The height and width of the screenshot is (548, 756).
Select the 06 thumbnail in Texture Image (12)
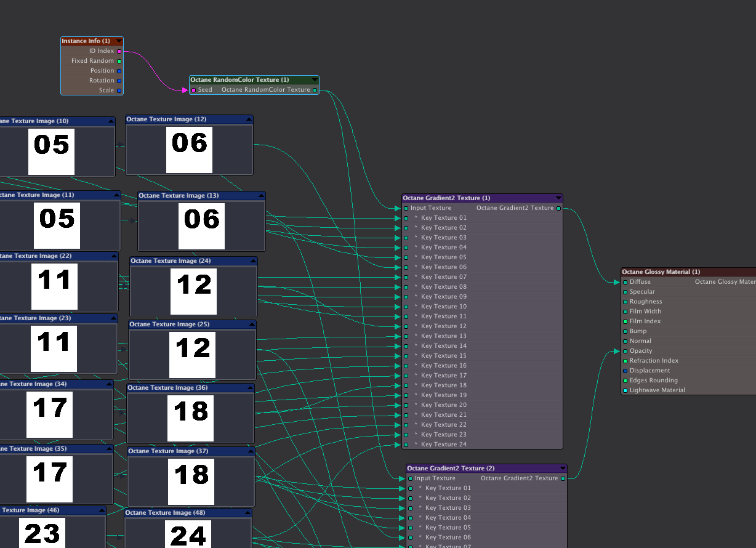coord(189,150)
